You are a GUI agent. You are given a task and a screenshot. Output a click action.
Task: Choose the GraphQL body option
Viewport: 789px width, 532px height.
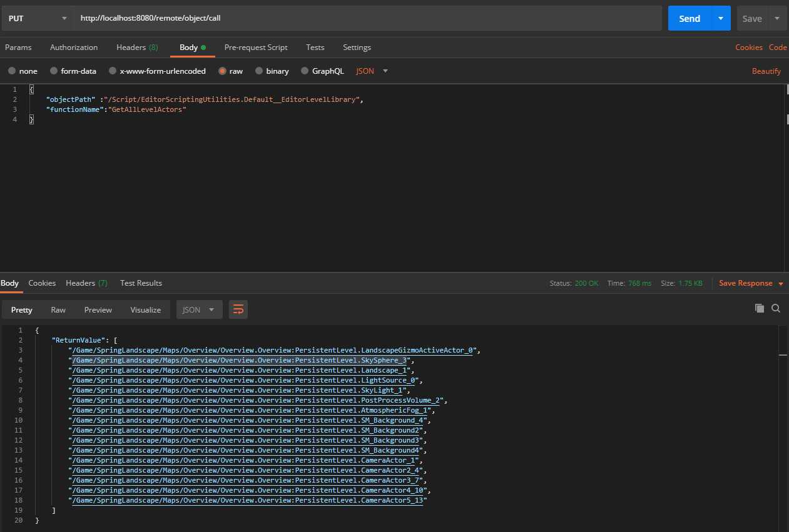point(305,71)
